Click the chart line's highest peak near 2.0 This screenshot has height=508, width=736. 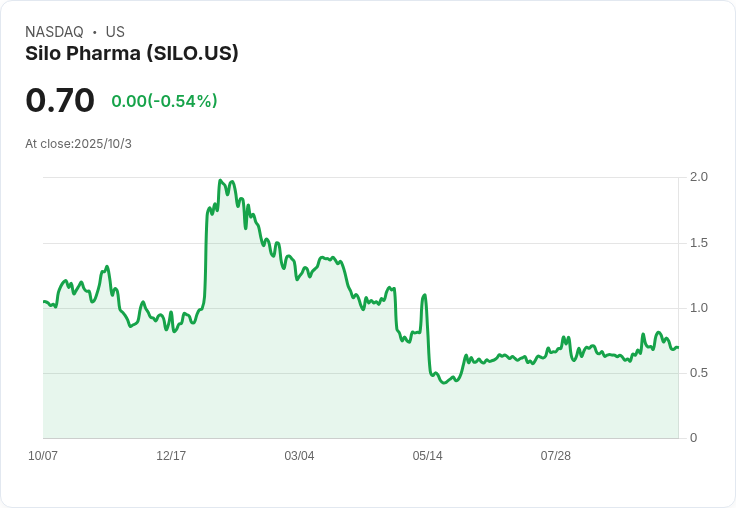219,181
